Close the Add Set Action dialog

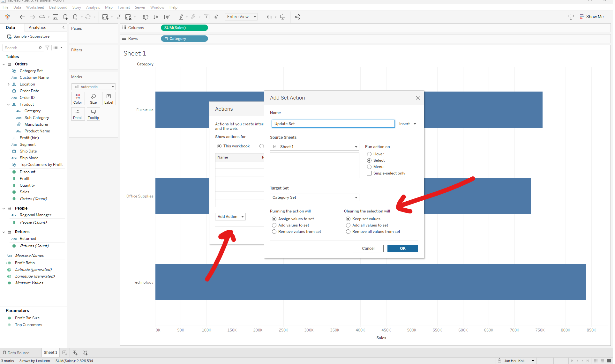coord(418,98)
